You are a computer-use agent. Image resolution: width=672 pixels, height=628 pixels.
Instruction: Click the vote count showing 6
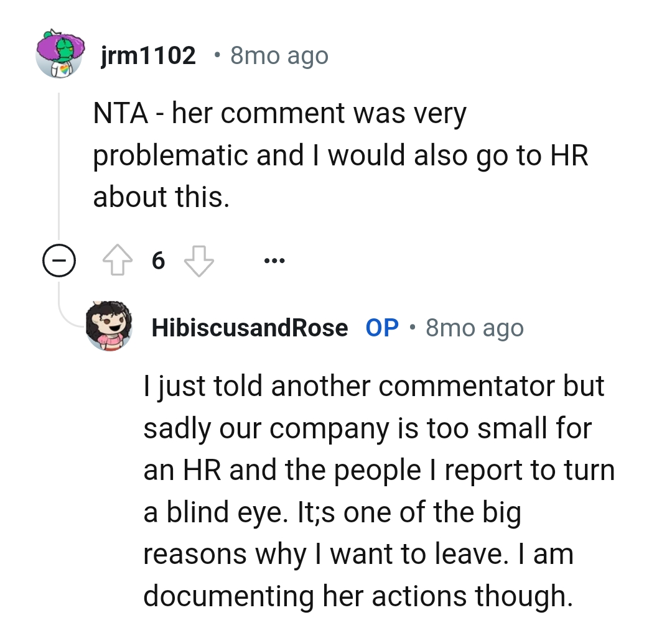pos(158,262)
